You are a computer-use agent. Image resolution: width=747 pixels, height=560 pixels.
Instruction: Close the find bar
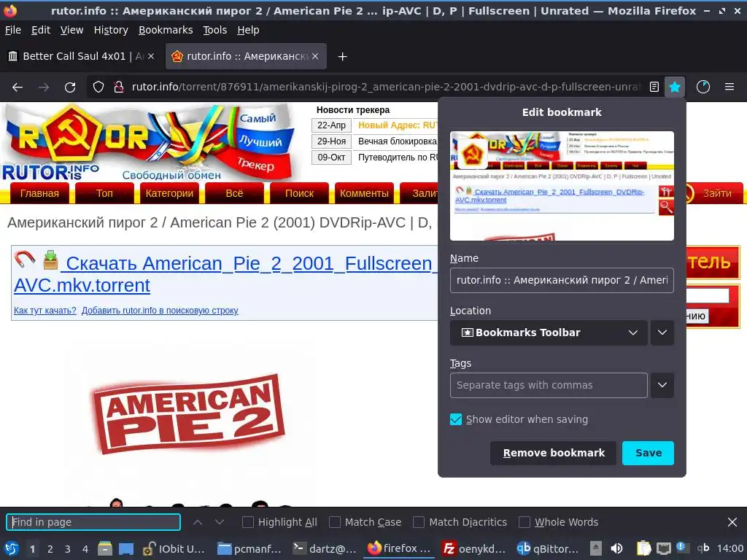(x=732, y=522)
